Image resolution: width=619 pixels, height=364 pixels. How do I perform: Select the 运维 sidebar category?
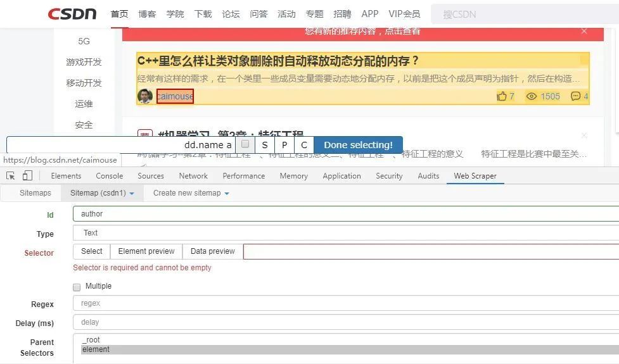84,104
